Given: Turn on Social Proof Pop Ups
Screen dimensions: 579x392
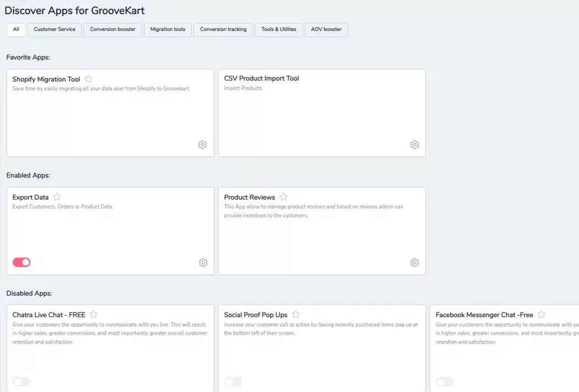Looking at the screenshot, I should pos(233,381).
